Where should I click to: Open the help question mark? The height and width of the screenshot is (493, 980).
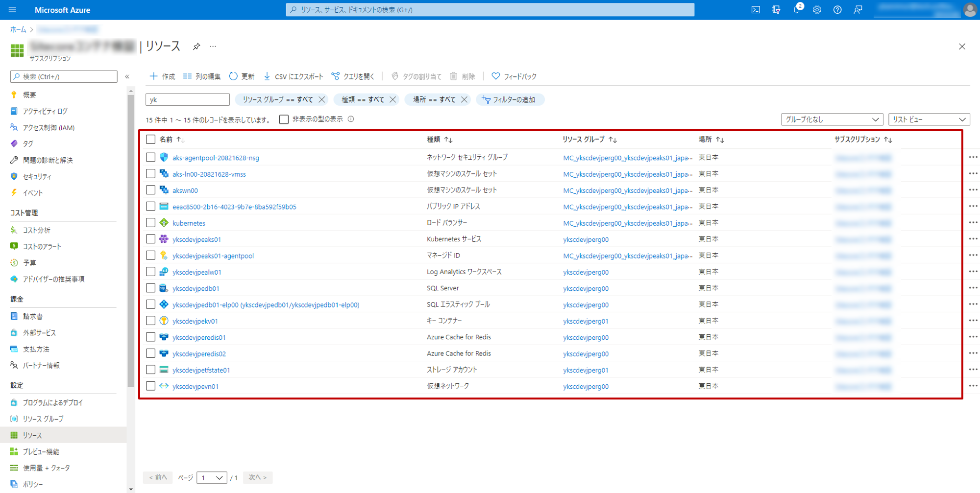(837, 10)
